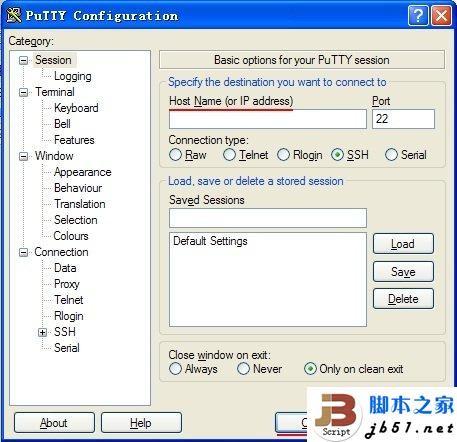
Task: Click the Save session button
Action: [403, 272]
